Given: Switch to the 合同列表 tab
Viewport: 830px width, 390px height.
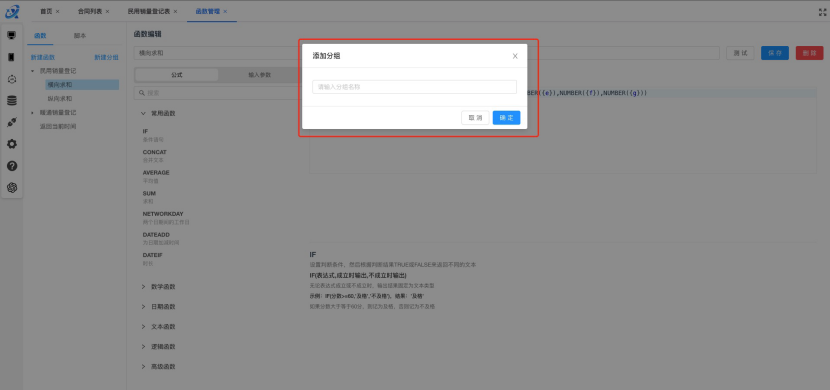Looking at the screenshot, I should [x=90, y=11].
